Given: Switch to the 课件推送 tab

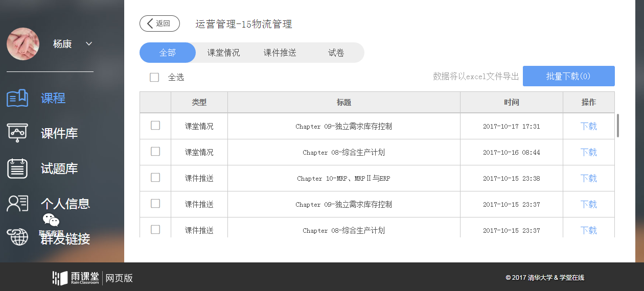Looking at the screenshot, I should point(280,53).
